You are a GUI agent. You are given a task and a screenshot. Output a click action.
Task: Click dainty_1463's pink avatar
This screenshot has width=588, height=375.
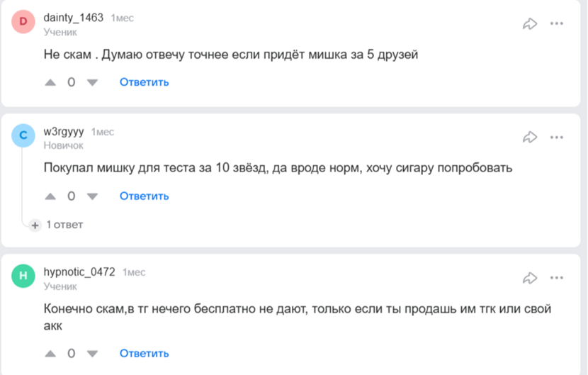point(23,22)
